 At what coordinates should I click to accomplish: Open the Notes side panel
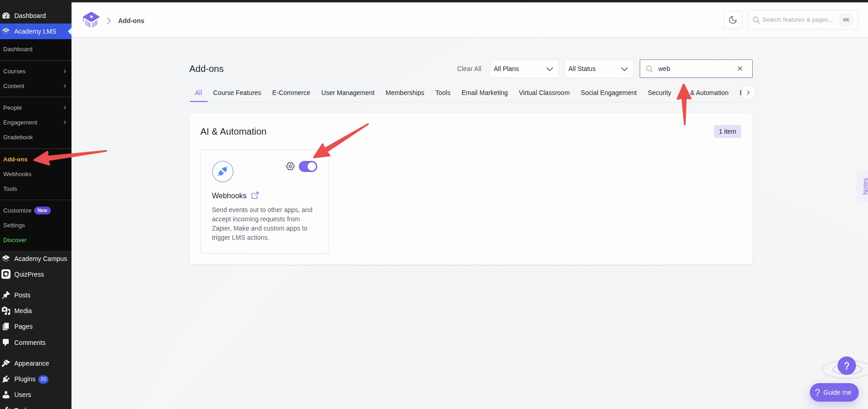tap(864, 186)
